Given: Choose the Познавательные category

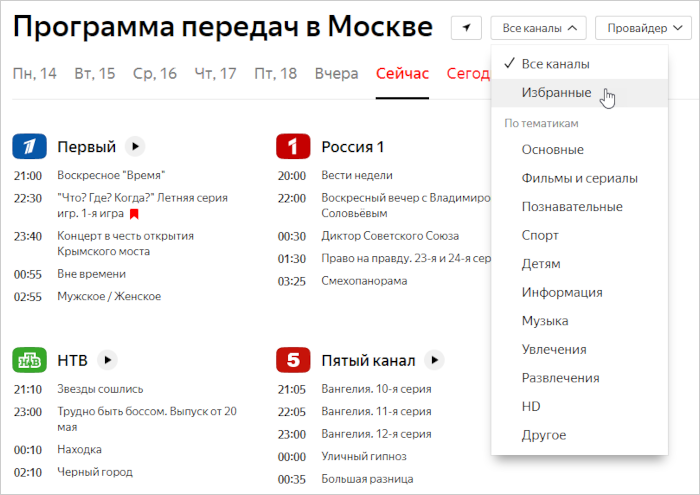Looking at the screenshot, I should [x=579, y=207].
